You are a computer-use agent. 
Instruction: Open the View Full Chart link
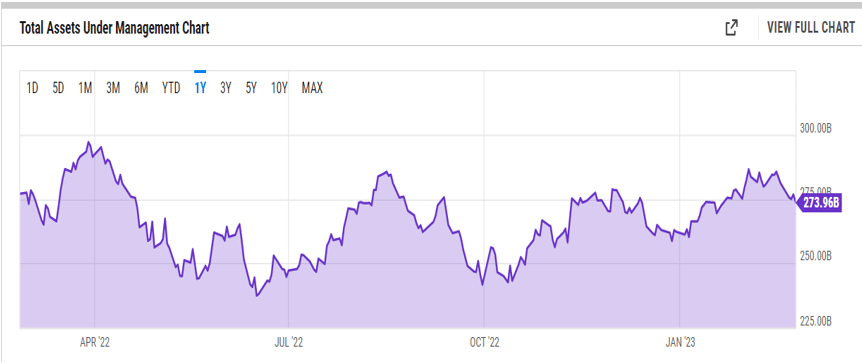click(x=811, y=28)
